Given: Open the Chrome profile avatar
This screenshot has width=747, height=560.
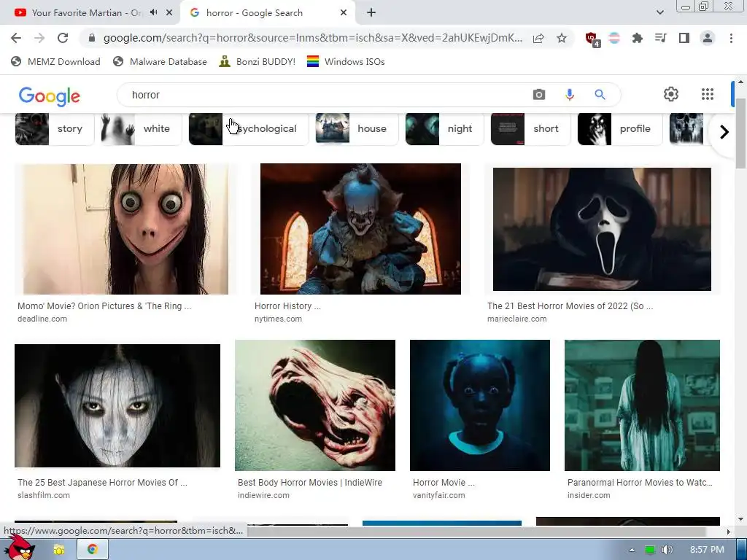Looking at the screenshot, I should point(708,38).
